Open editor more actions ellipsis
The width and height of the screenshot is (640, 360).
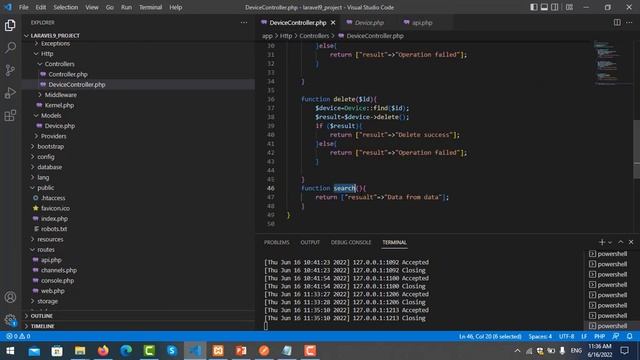(629, 22)
